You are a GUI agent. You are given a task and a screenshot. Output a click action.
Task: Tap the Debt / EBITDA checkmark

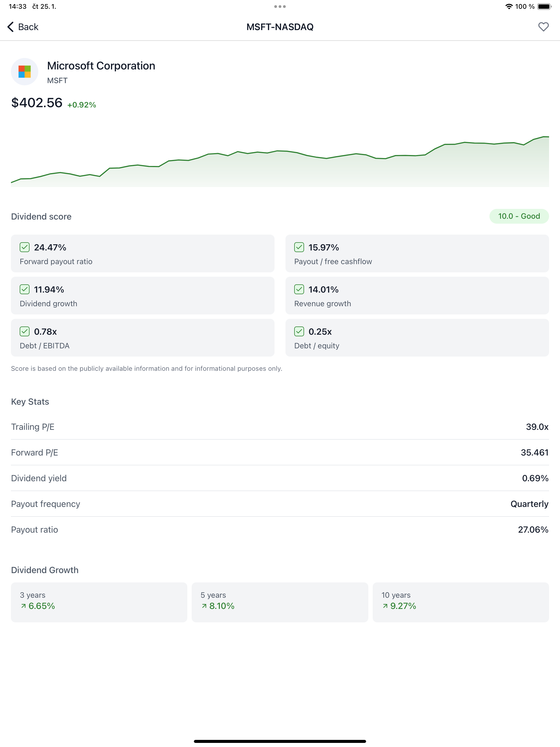click(25, 331)
